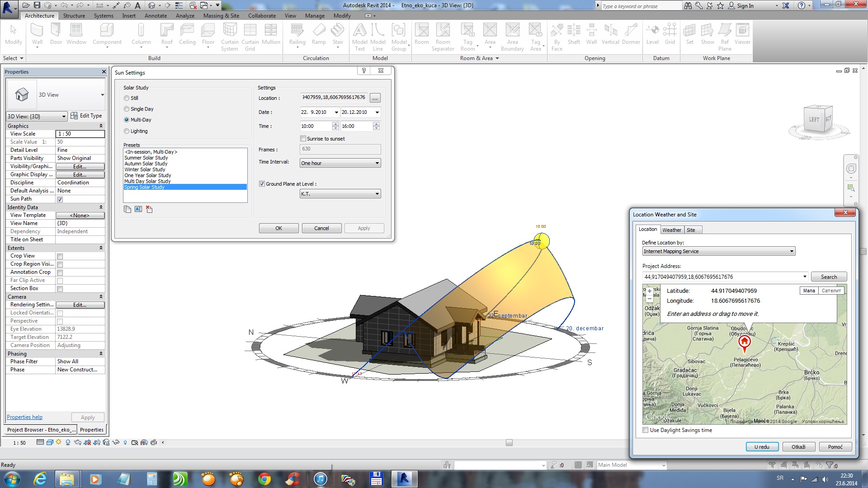Image resolution: width=868 pixels, height=488 pixels.
Task: Click the Search address button
Action: click(828, 277)
